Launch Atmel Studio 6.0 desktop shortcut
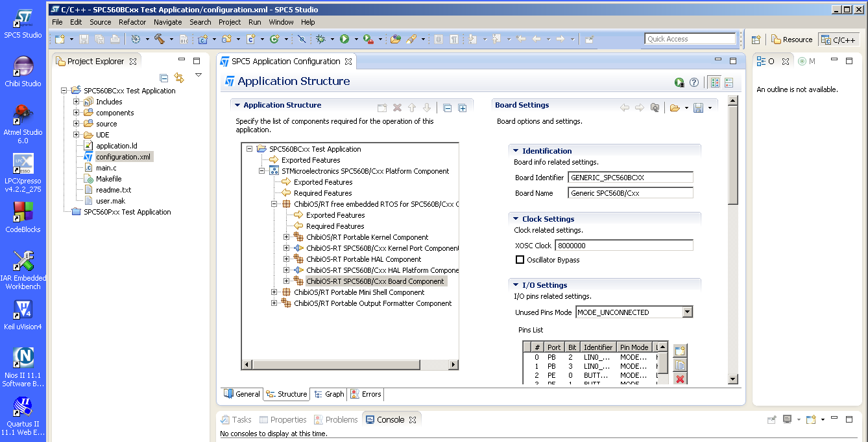Screen dimensions: 868x442 tap(23, 124)
